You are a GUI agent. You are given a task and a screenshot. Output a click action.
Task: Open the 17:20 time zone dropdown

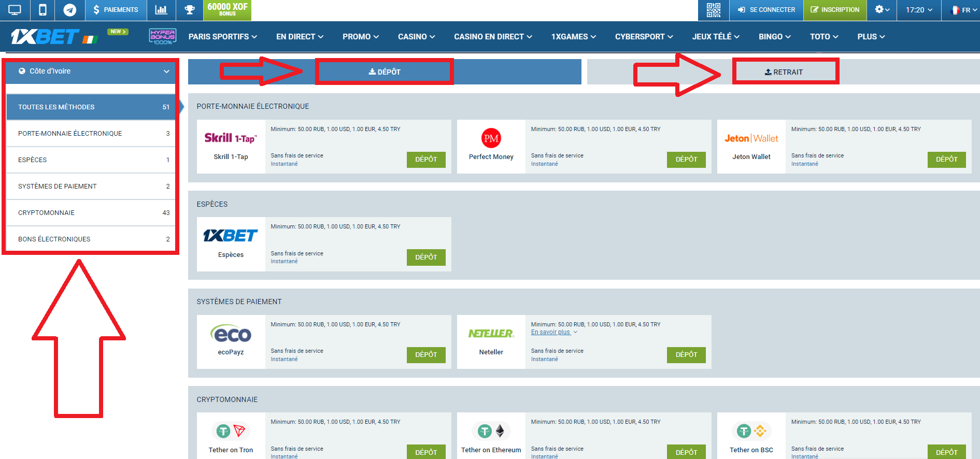pyautogui.click(x=919, y=10)
